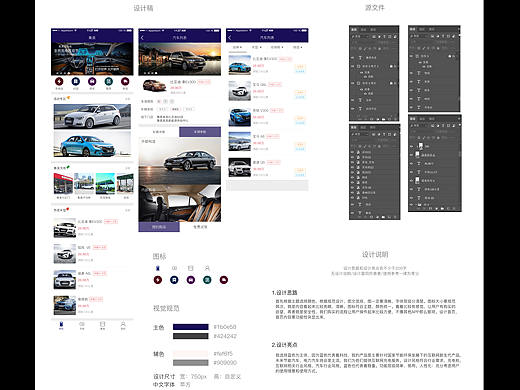The height and width of the screenshot is (390, 520).
Task: Pick the pale pink auxiliary color swatch
Action: coord(191,354)
